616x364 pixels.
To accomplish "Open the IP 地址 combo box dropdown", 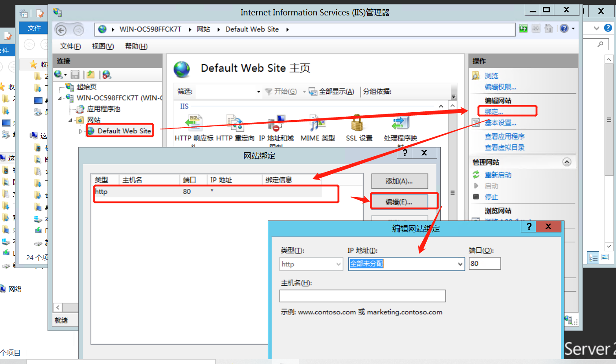I will pos(461,264).
